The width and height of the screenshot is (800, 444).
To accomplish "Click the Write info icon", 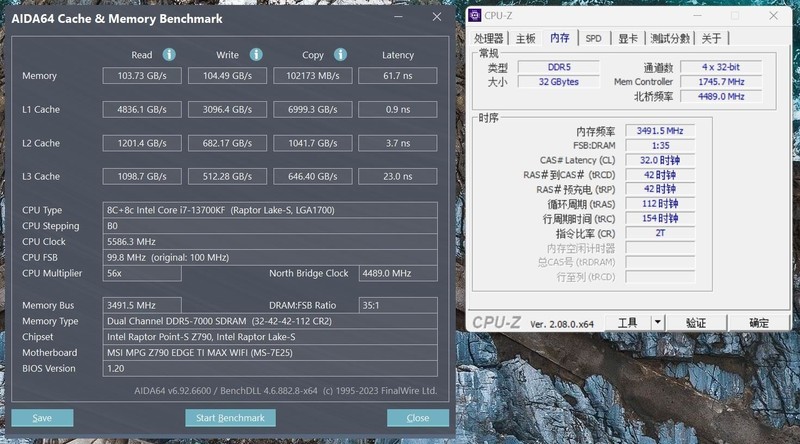I will pos(256,54).
